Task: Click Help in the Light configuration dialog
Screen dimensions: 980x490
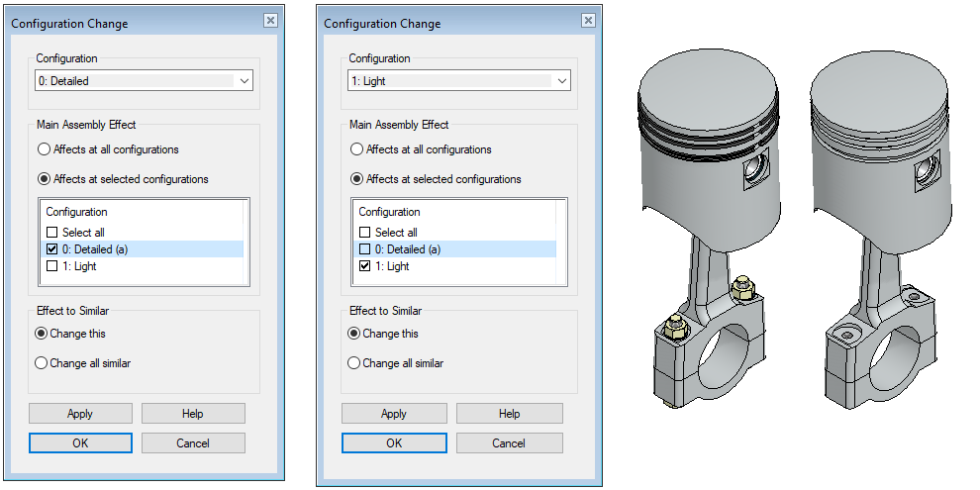Action: point(509,414)
